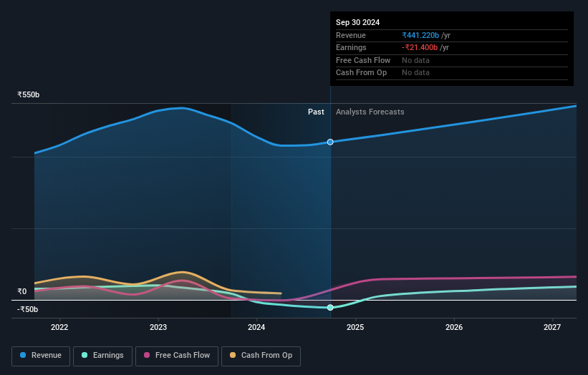Click the teal Earnings legend dot
Image resolution: width=588 pixels, height=375 pixels.
(85, 355)
